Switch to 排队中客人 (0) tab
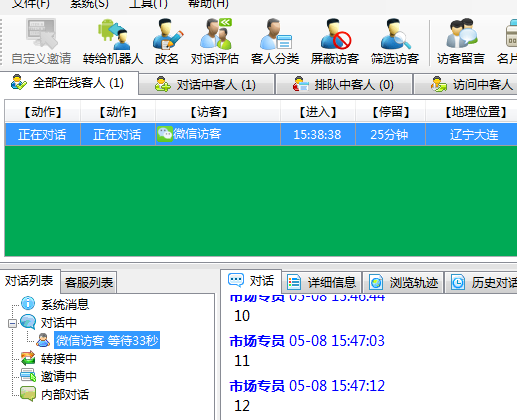This screenshot has height=420, width=517. point(344,84)
